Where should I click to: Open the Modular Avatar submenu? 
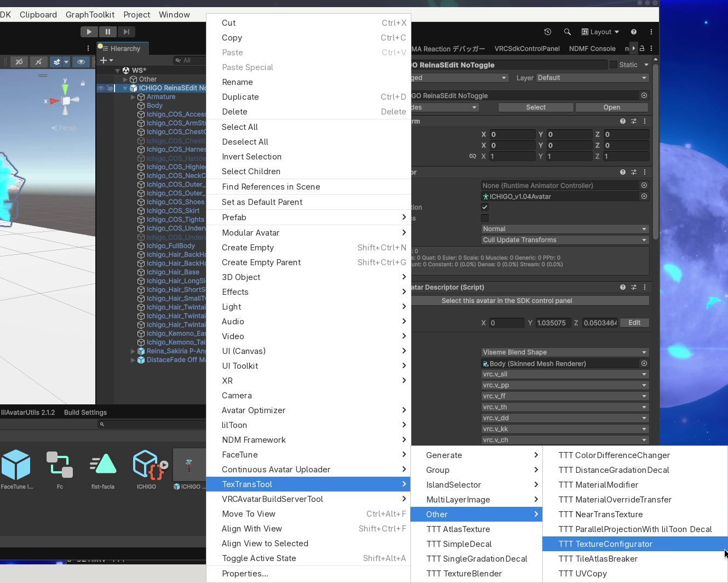click(x=308, y=233)
